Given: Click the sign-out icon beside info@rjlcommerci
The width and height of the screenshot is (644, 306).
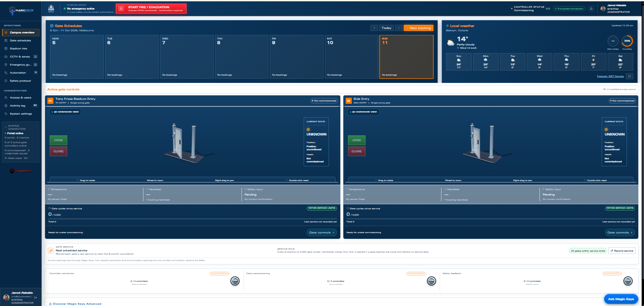Looking at the screenshot, I should tap(36, 297).
